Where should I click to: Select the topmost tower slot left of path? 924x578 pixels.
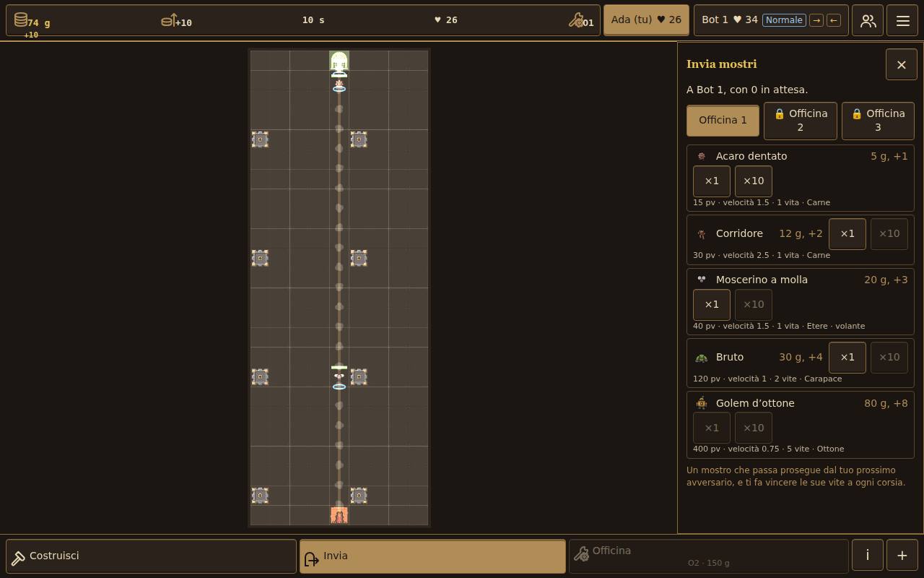coord(260,139)
